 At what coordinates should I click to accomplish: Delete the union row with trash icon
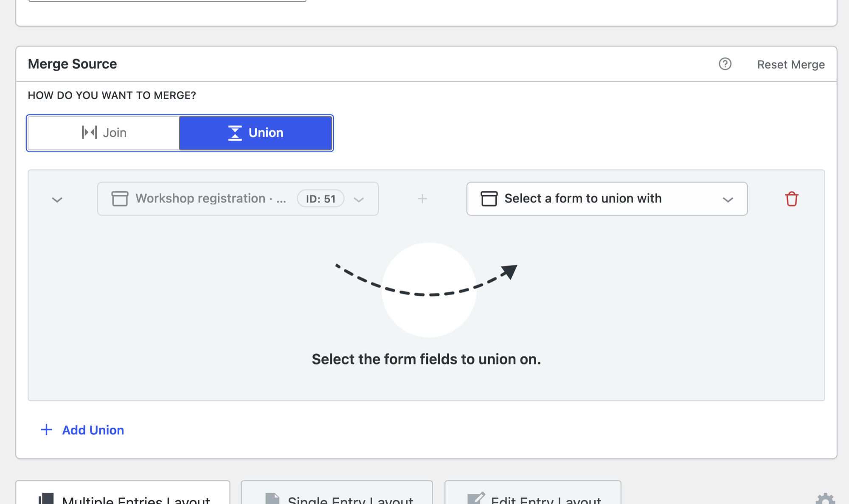click(x=791, y=199)
